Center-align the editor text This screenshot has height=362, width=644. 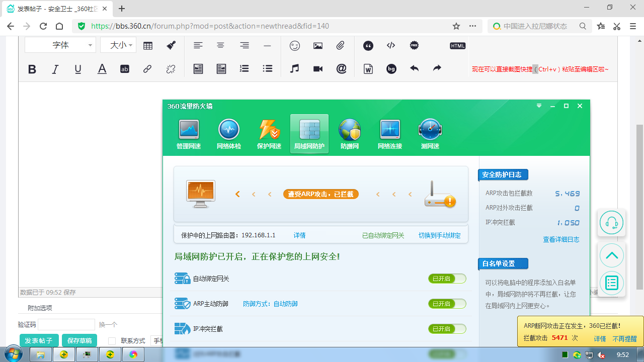pos(220,46)
